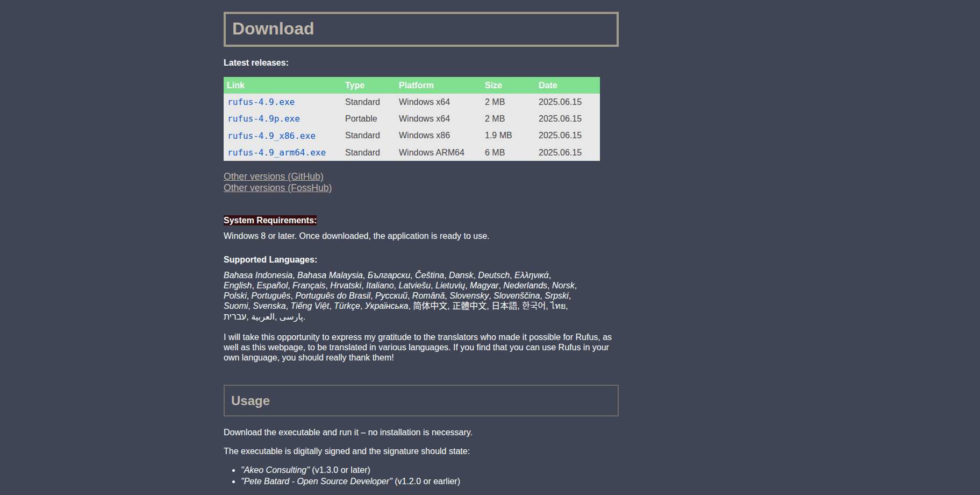Click the language name Bahasa Indonesia

coord(258,275)
